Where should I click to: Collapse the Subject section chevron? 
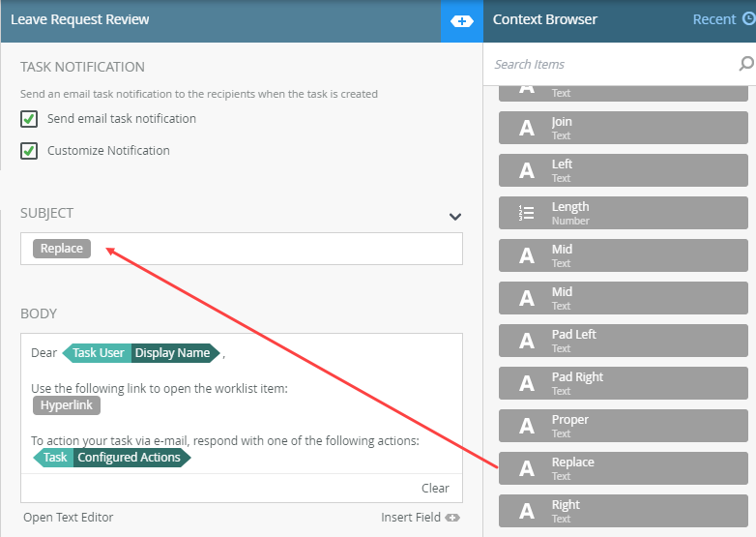click(x=455, y=217)
